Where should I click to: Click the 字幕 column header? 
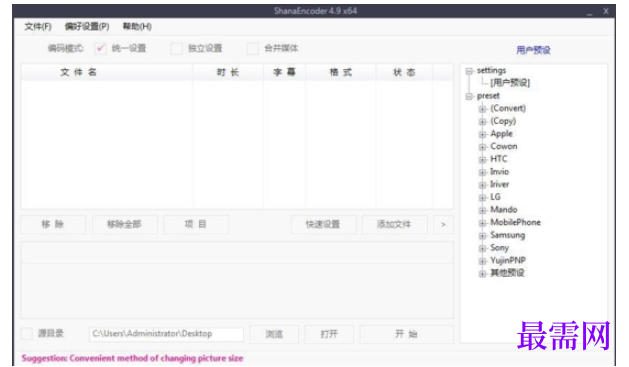click(x=284, y=72)
